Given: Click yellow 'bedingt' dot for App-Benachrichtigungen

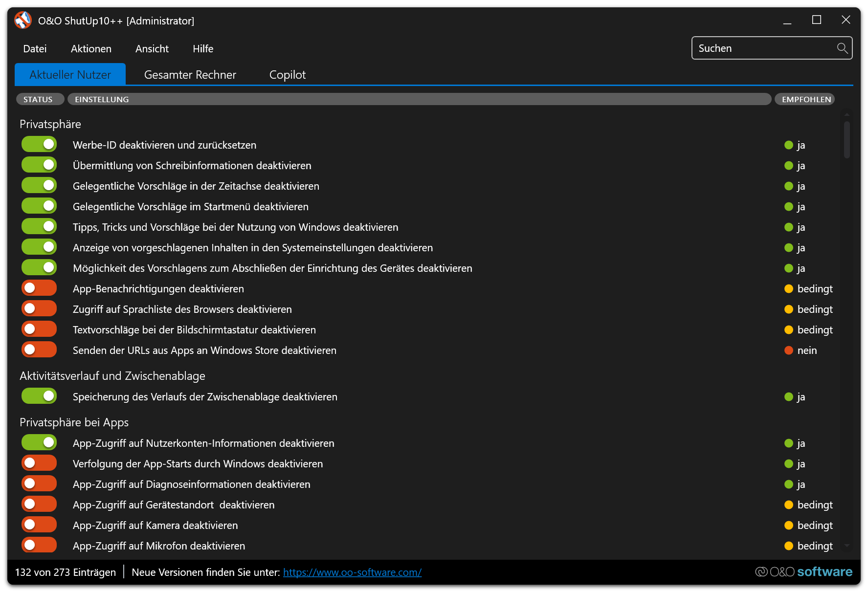Looking at the screenshot, I should point(788,289).
